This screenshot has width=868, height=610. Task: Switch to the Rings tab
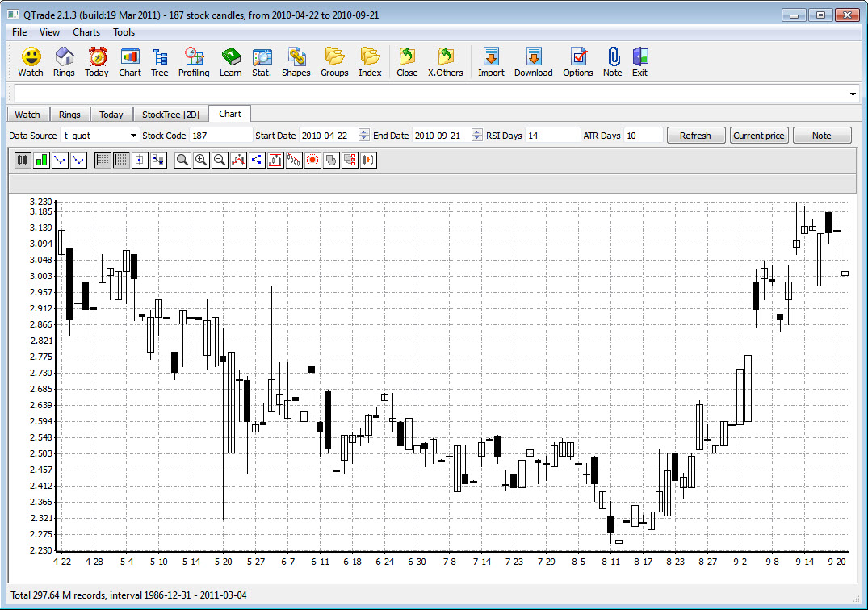[x=69, y=115]
